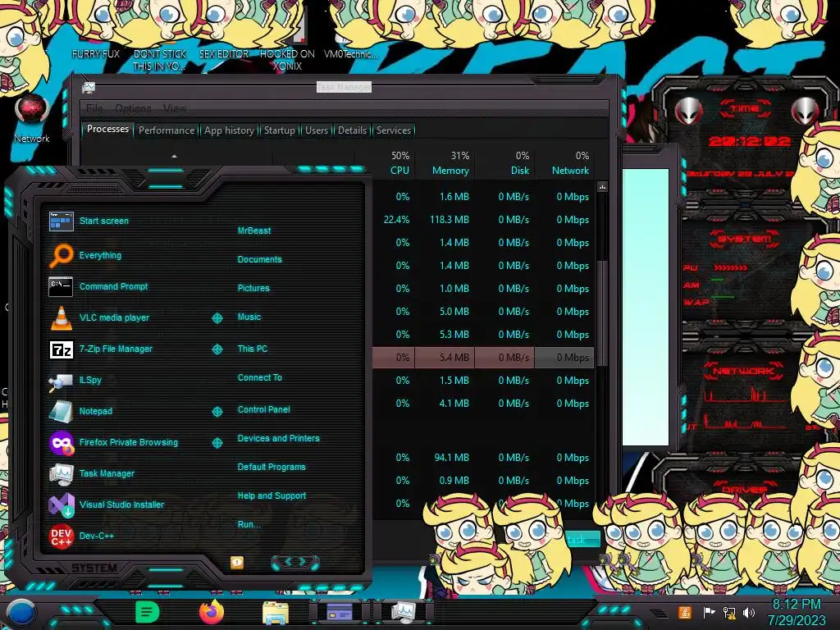Launch VLC media player
This screenshot has width=840, height=630.
coord(61,317)
